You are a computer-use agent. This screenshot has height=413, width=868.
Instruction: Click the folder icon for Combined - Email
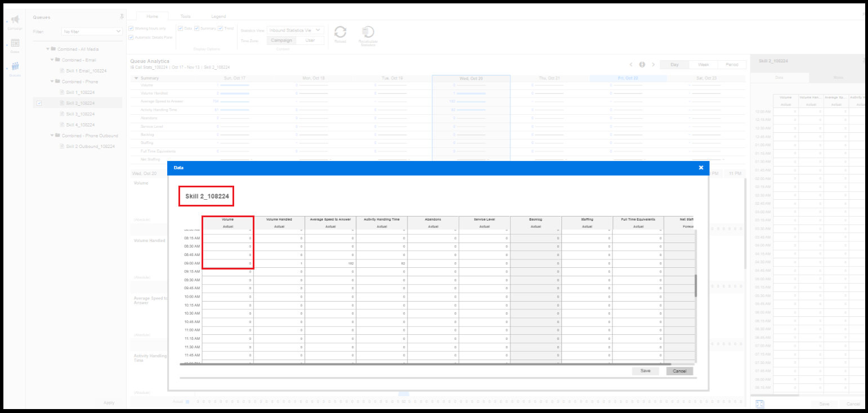(58, 60)
